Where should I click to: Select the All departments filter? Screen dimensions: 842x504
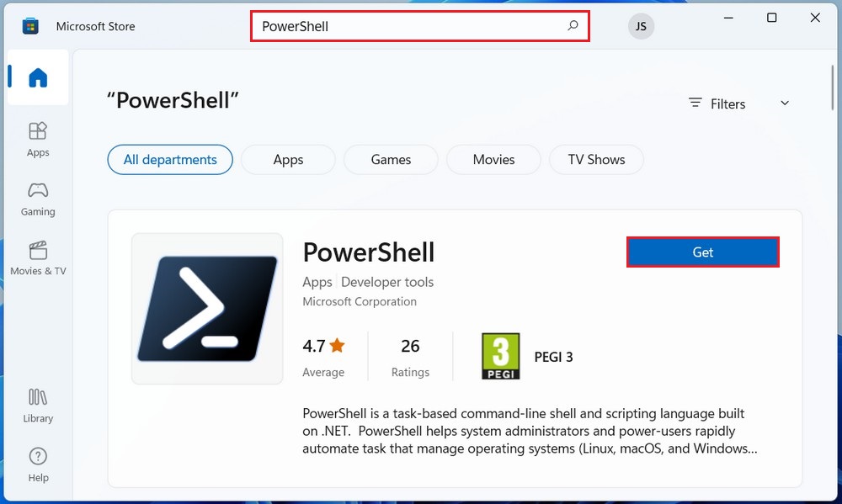170,159
